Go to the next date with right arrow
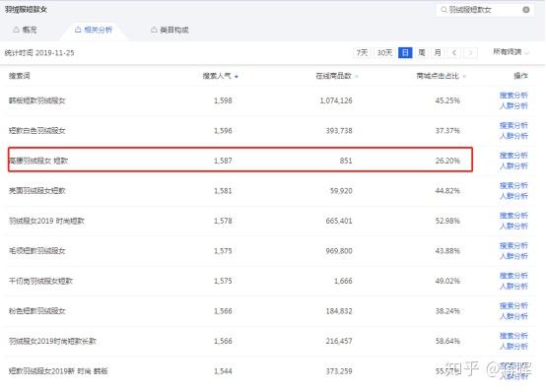The image size is (546, 392). (x=470, y=52)
